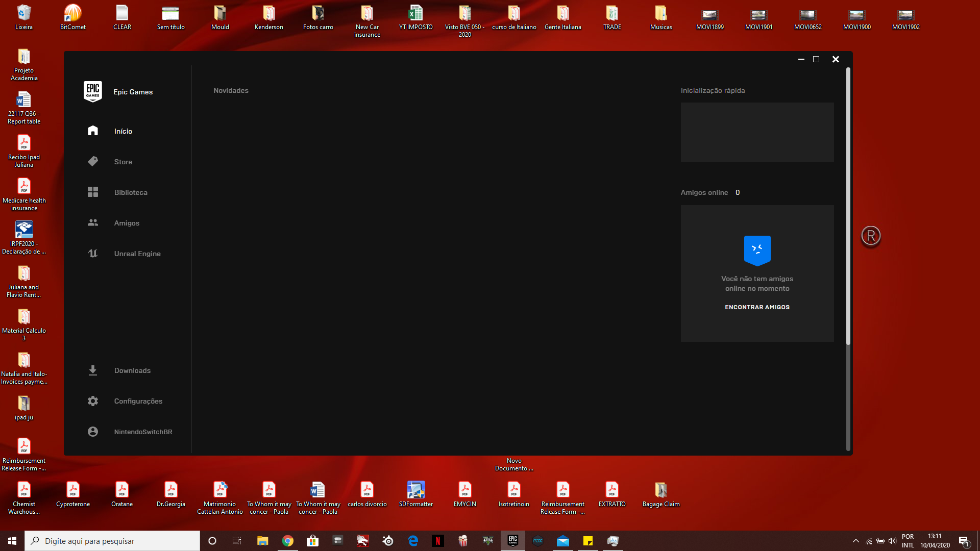Select the IRPF2020 Declaração shortcut

[24, 238]
